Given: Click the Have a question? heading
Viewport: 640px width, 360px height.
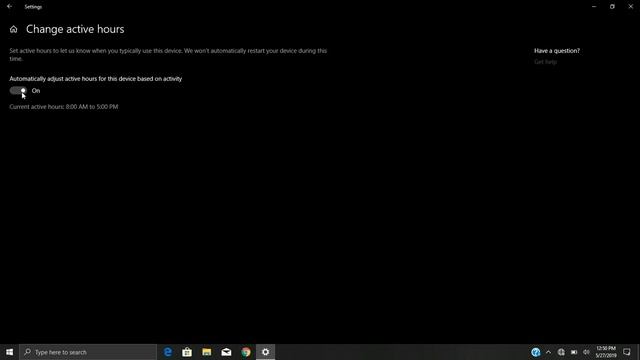Looking at the screenshot, I should coord(557,51).
